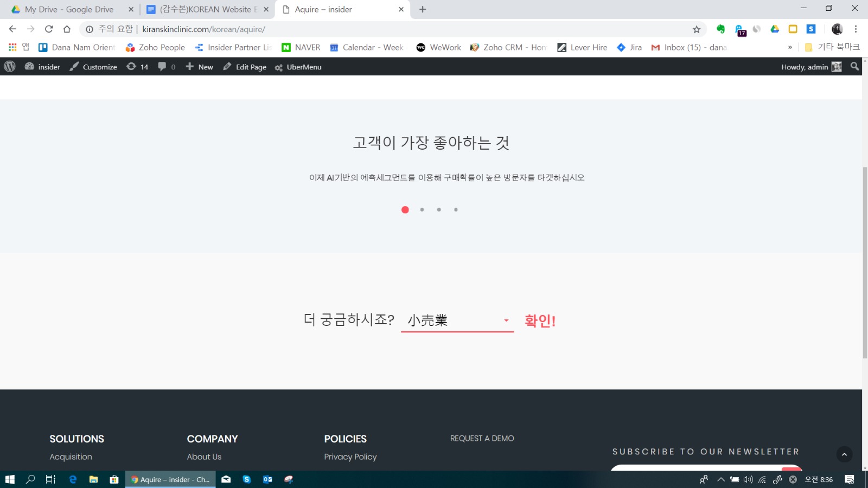868x488 pixels.
Task: Click the red 확인! link
Action: [x=540, y=320]
